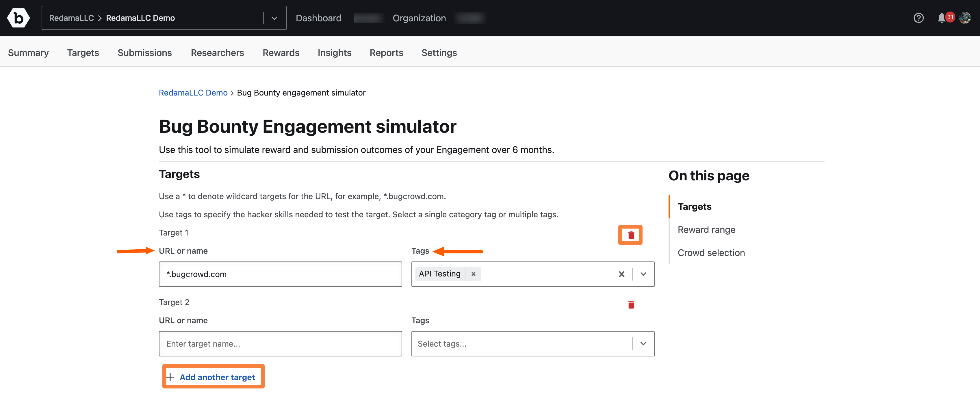Open the Organization nav item

click(419, 18)
